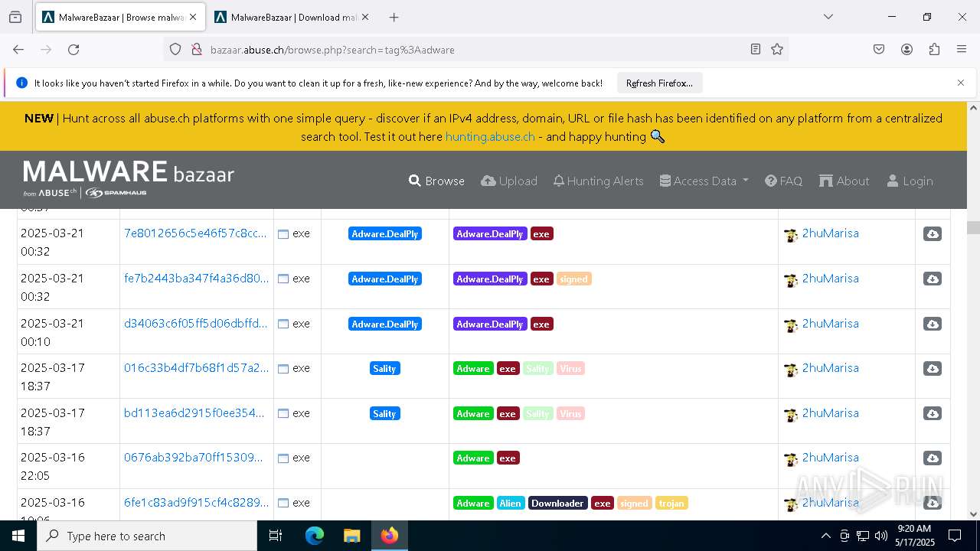Open hash link 016c33b4df7b68f1d57a2
This screenshot has height=551, width=980.
[x=196, y=368]
